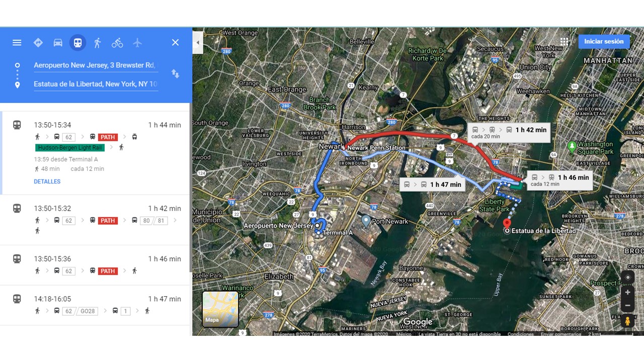The height and width of the screenshot is (362, 644).
Task: Open the hamburger main menu
Action: pos(17,43)
